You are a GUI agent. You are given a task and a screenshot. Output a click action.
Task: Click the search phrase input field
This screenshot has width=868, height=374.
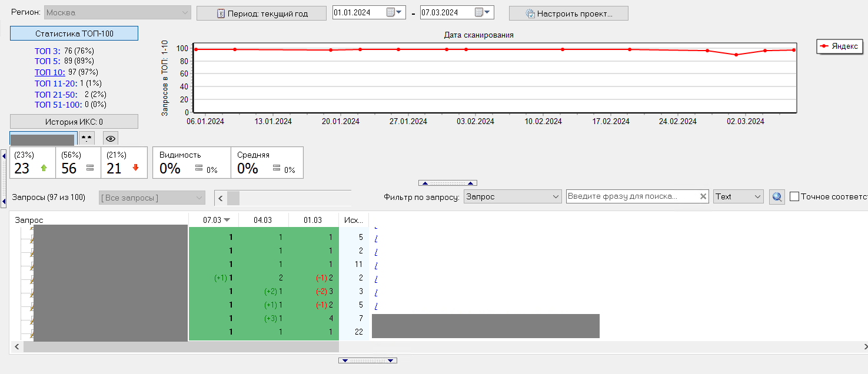[x=633, y=197]
